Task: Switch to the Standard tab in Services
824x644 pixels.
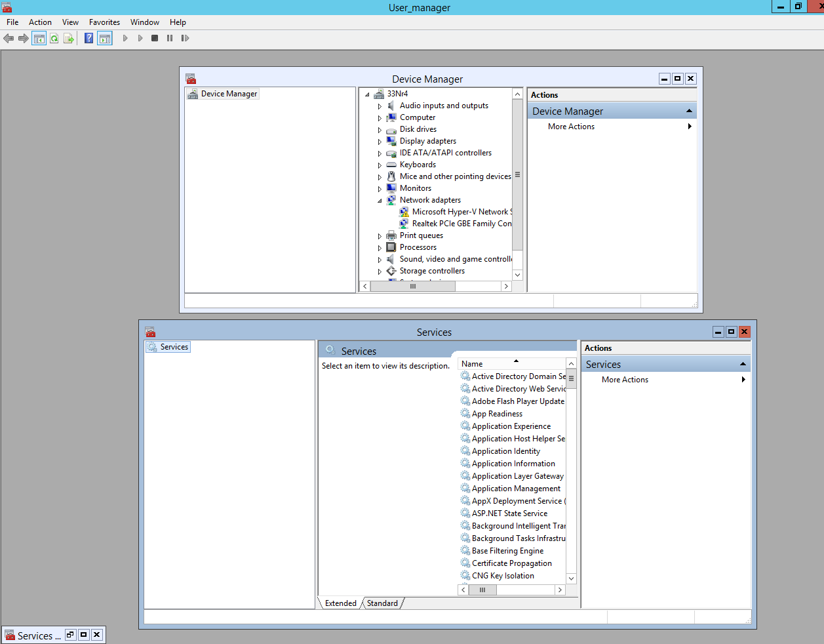Action: point(382,603)
